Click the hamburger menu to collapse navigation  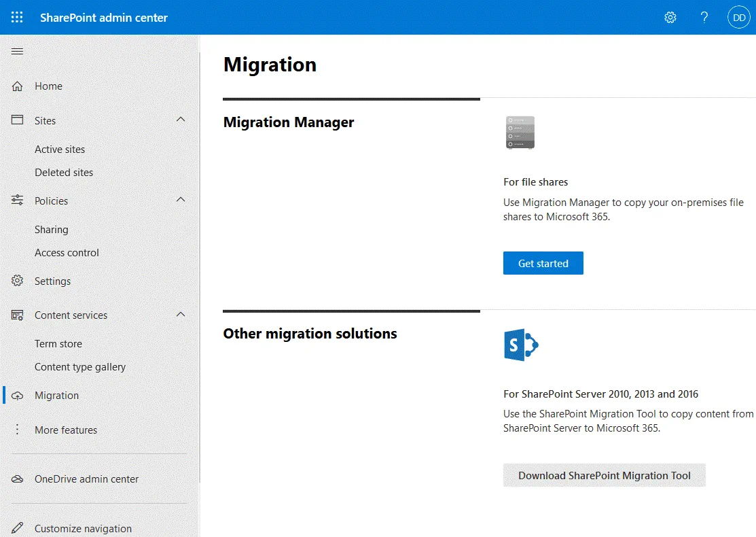[17, 51]
